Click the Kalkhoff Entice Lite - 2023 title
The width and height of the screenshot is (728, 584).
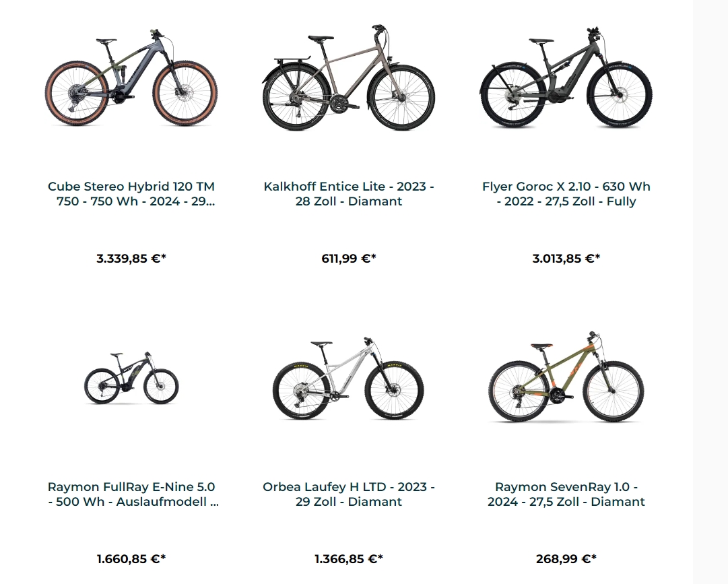pyautogui.click(x=349, y=193)
